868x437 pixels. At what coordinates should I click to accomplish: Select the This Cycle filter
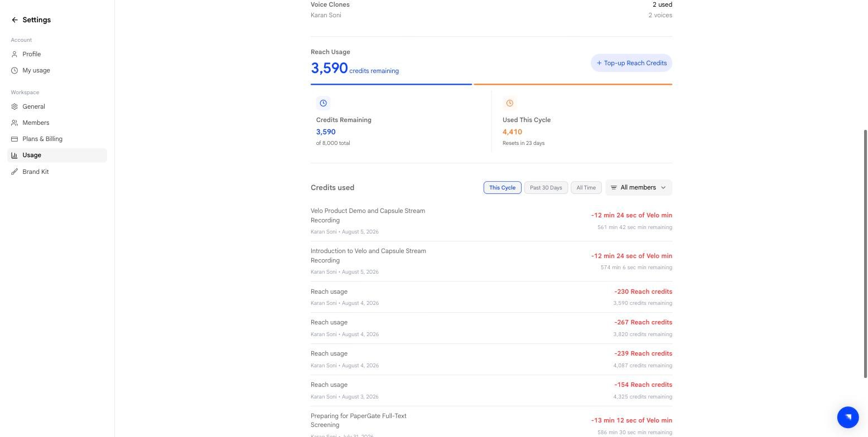click(502, 188)
